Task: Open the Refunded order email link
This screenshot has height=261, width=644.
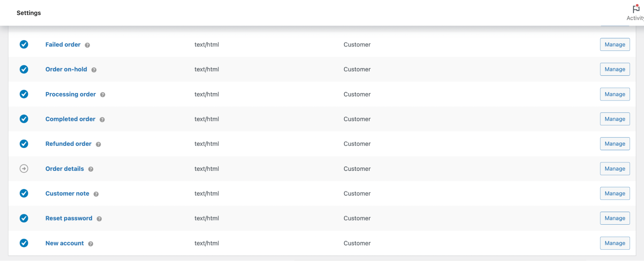Action: (68, 144)
